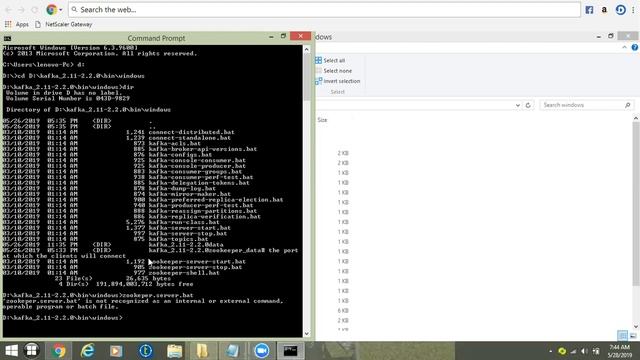The height and width of the screenshot is (360, 640).
Task: Click Select all in Explorer ribbon
Action: 330,60
